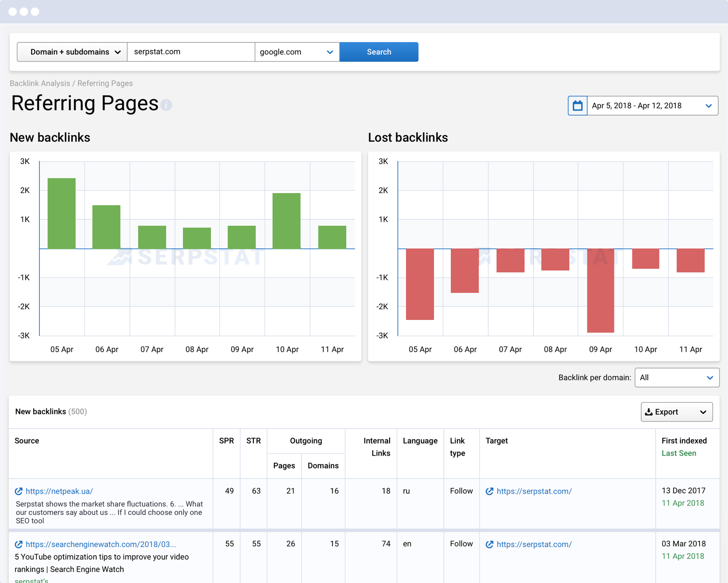Viewport: 728px width, 583px height.
Task: Click the serpstat's anchor text in second row
Action: 31,580
